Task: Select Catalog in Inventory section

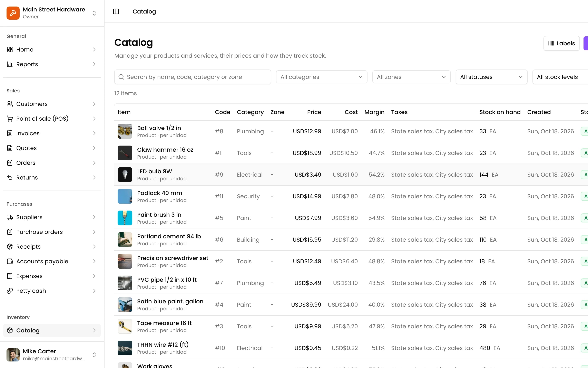Action: coord(52,331)
